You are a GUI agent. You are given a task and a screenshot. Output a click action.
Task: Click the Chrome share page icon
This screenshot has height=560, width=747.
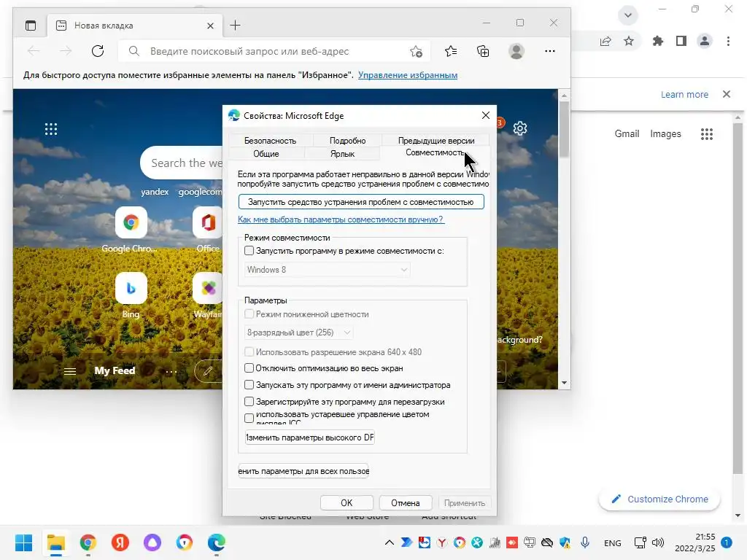pyautogui.click(x=605, y=41)
